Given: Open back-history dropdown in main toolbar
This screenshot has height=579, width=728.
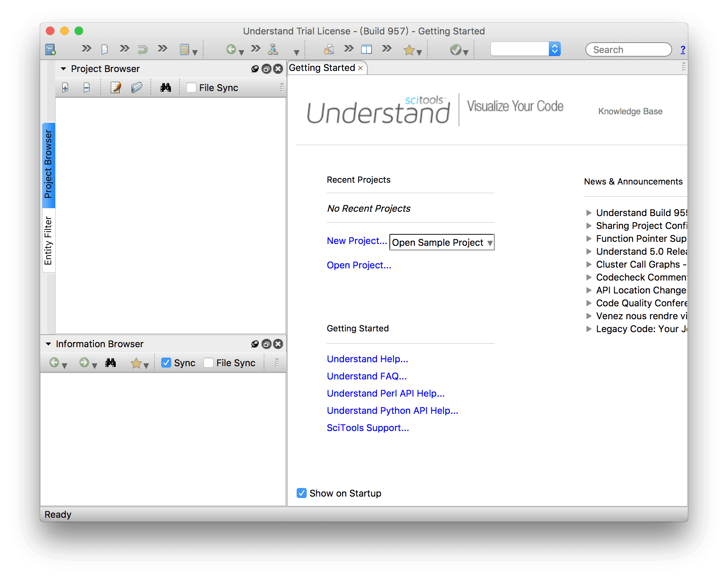Looking at the screenshot, I should (x=241, y=53).
